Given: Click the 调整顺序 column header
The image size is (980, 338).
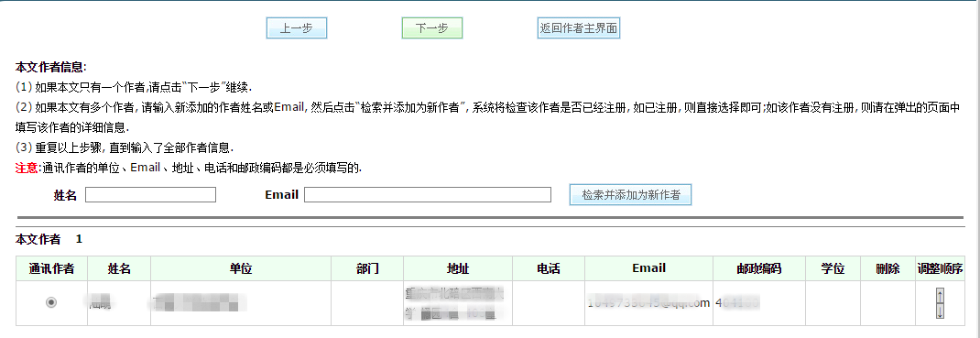Looking at the screenshot, I should [940, 268].
